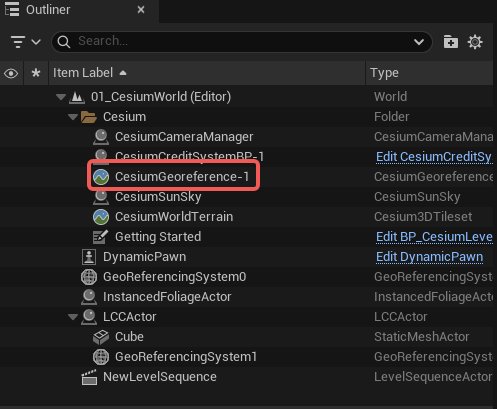
Task: Open the search history dropdown arrow
Action: pyautogui.click(x=419, y=42)
